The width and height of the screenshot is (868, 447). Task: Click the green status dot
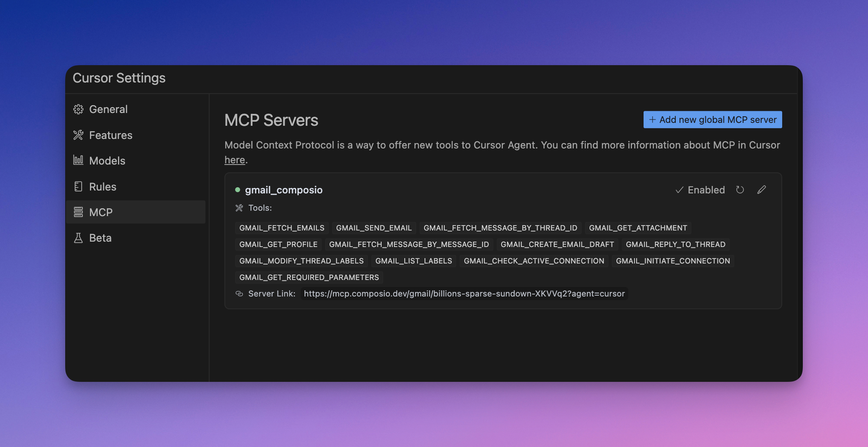238,190
